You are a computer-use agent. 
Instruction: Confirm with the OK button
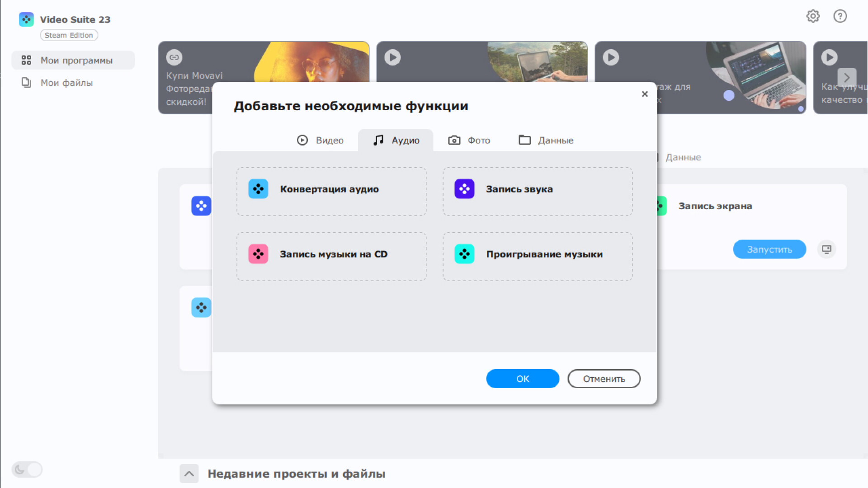[x=523, y=379]
